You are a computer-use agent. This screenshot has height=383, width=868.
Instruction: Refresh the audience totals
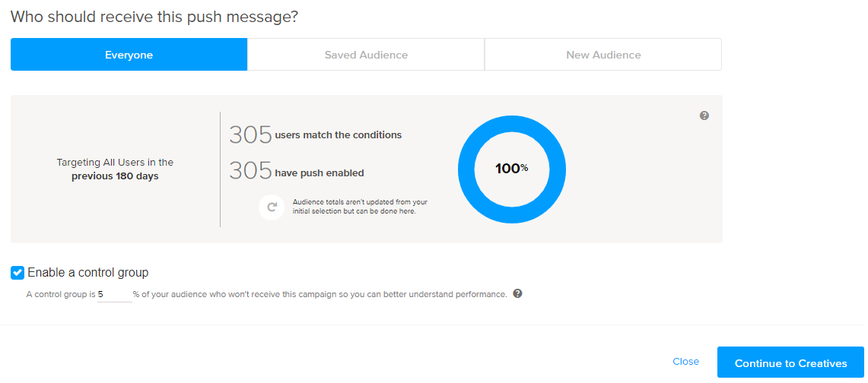tap(272, 207)
